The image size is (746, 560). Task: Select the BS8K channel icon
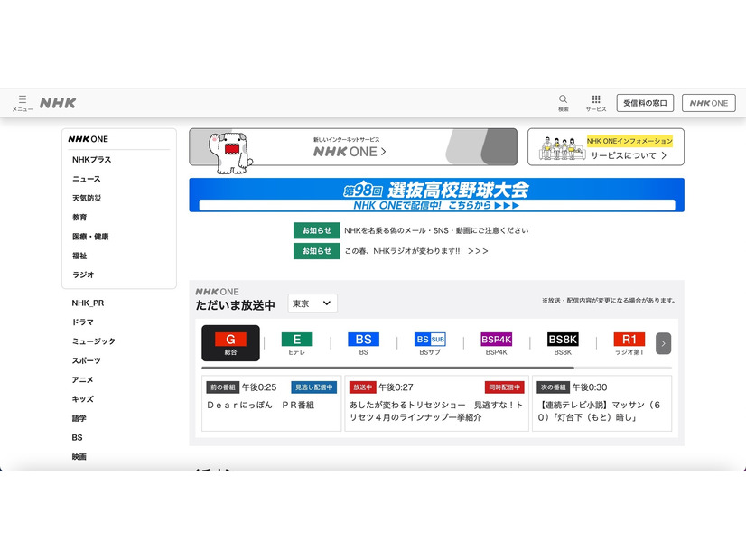point(563,343)
